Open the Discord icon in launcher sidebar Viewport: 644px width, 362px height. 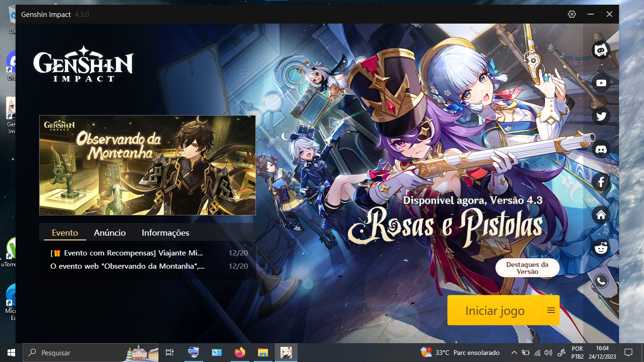(x=601, y=149)
